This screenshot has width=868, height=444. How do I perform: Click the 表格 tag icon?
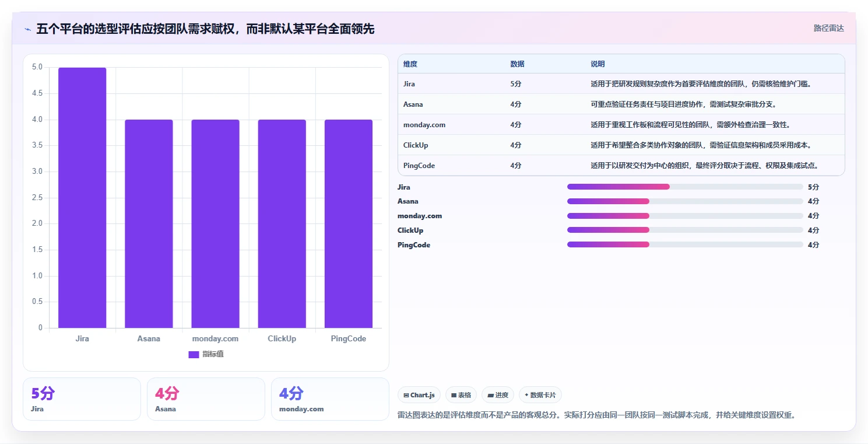click(454, 396)
